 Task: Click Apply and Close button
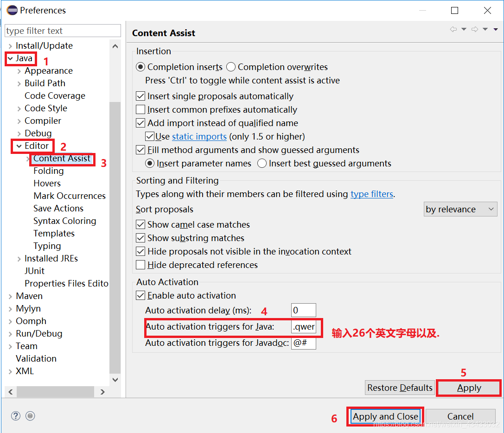(385, 417)
